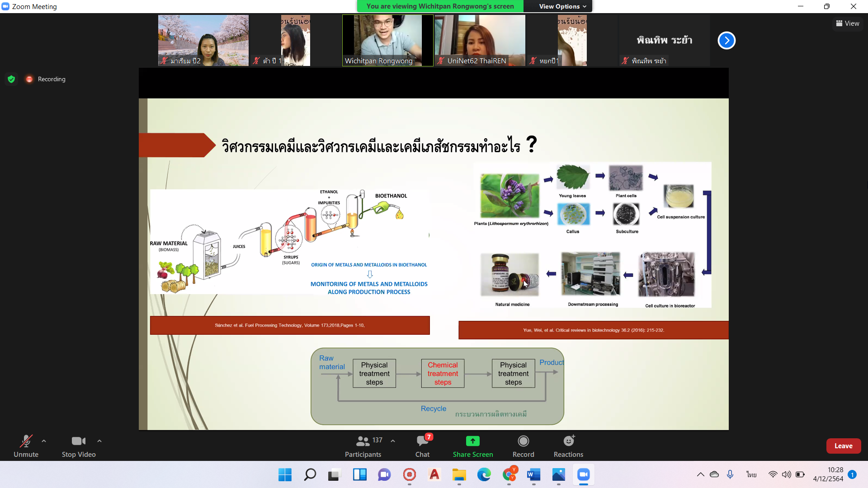Start recording with the Record icon
This screenshot has height=488, width=868.
(x=523, y=441)
